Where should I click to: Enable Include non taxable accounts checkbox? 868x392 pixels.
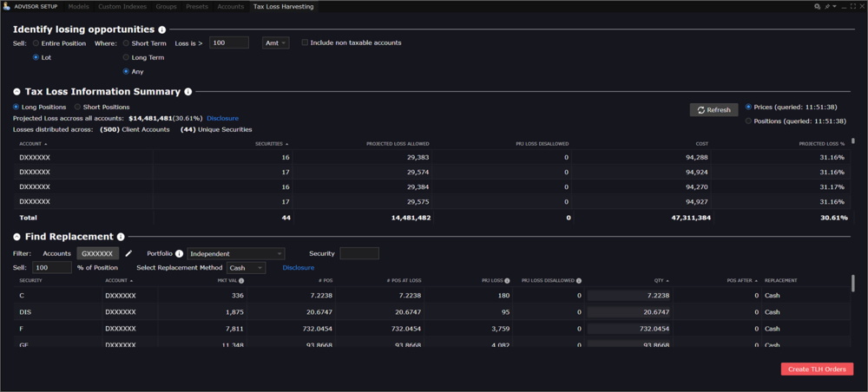pyautogui.click(x=305, y=42)
